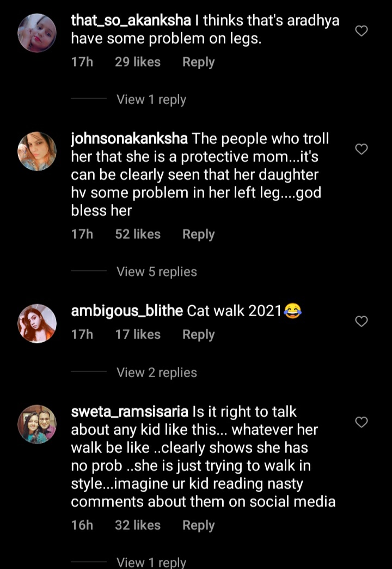Reply to the 'Cat walk 2021' comment
Screen dimensions: 392x569
pyautogui.click(x=198, y=334)
